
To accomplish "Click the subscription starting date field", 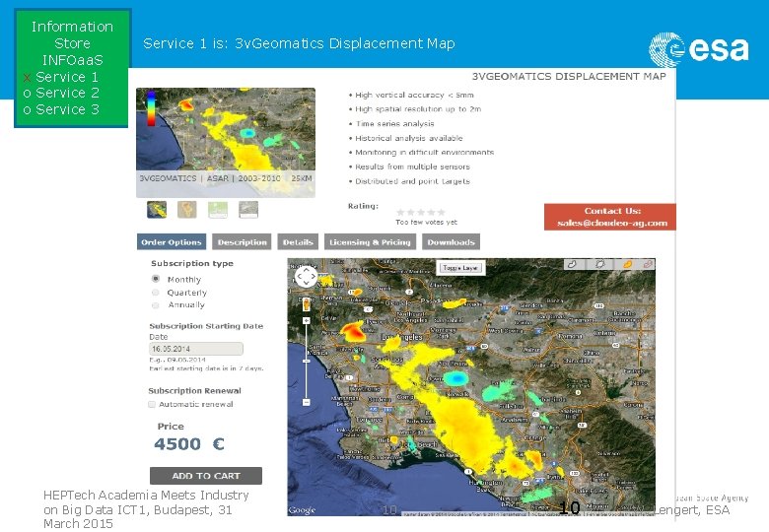I will (x=195, y=349).
